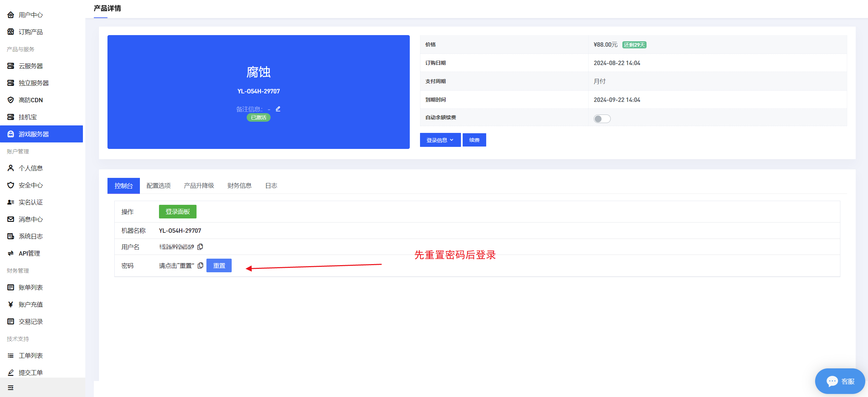Open the 配置选项 tab

pyautogui.click(x=159, y=186)
